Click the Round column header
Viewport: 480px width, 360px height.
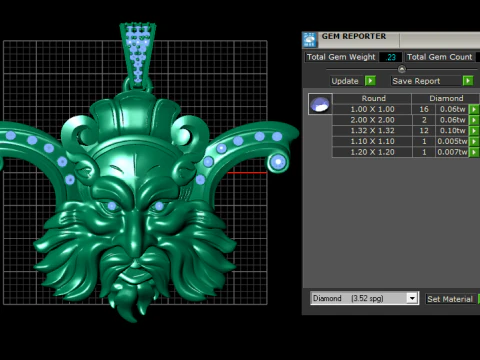coord(373,98)
